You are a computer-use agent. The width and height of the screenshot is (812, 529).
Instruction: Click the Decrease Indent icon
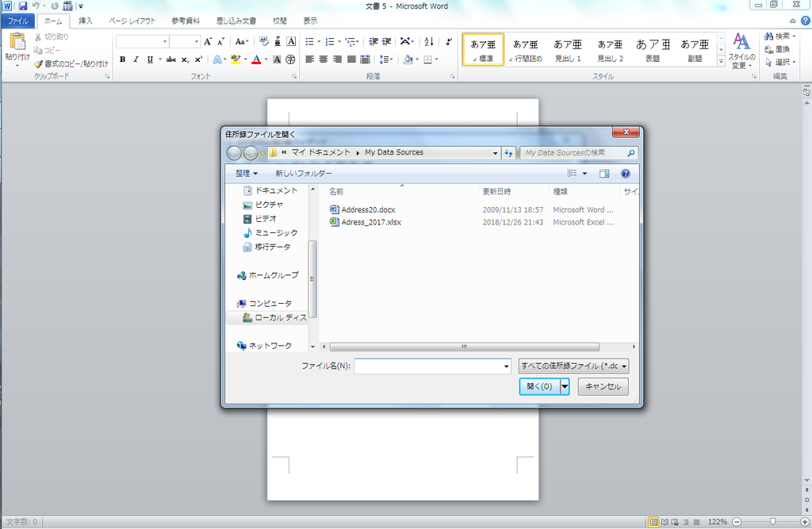click(x=373, y=41)
